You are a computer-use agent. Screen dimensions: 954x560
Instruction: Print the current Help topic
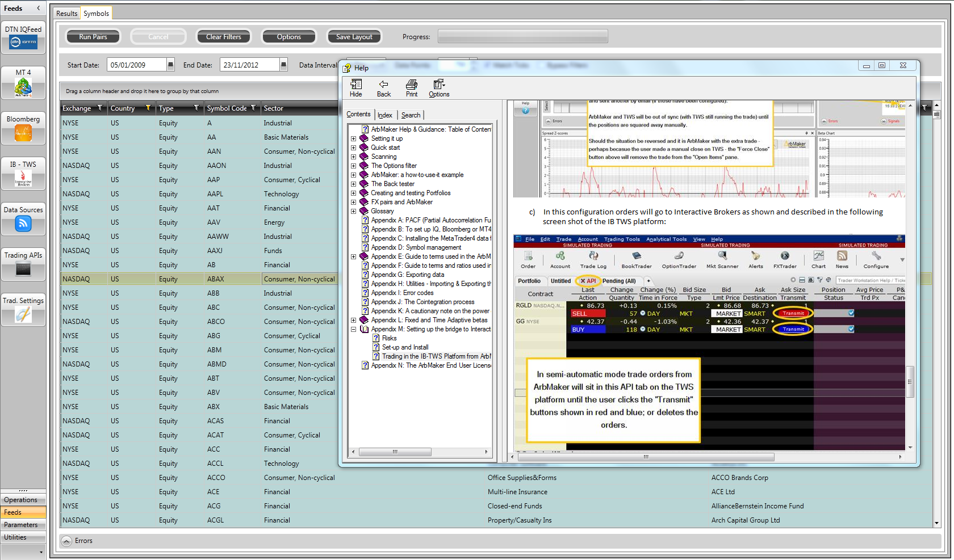[x=412, y=88]
